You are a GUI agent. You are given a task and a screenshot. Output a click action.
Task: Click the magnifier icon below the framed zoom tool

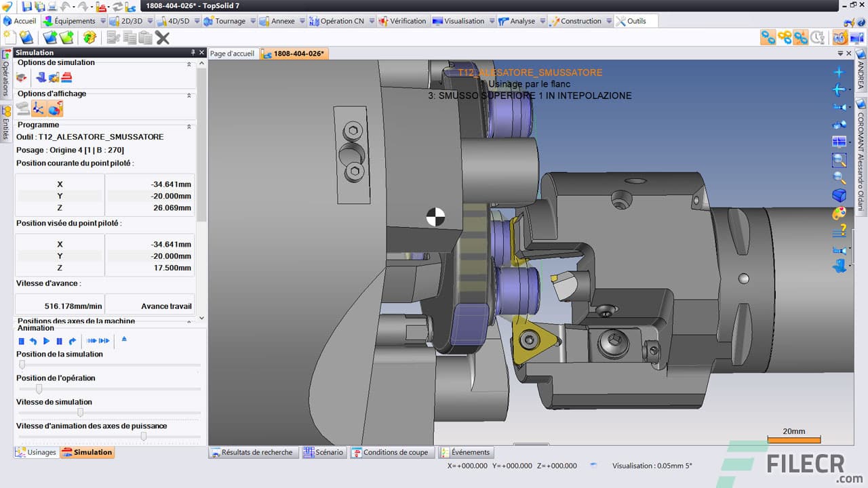coord(840,177)
